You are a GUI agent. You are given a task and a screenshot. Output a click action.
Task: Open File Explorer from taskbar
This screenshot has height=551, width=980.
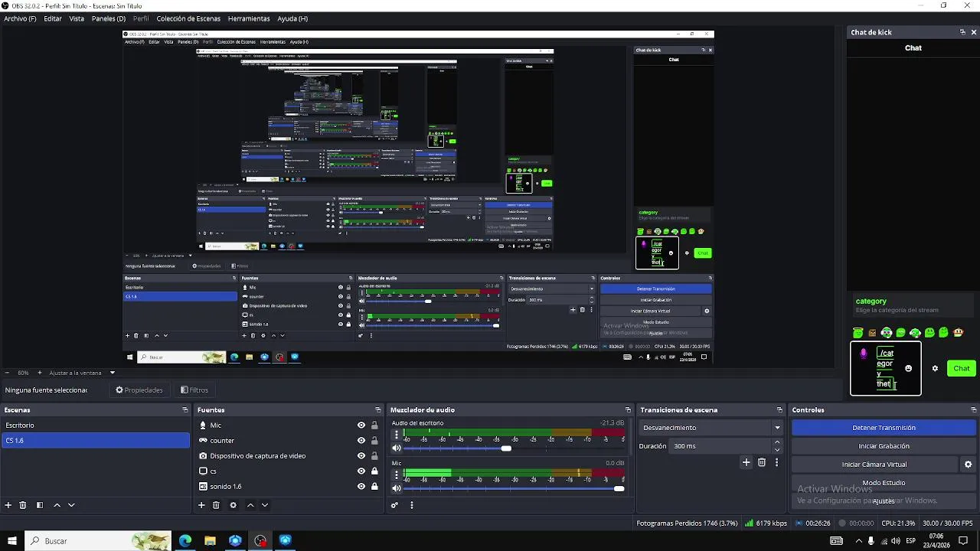(210, 541)
